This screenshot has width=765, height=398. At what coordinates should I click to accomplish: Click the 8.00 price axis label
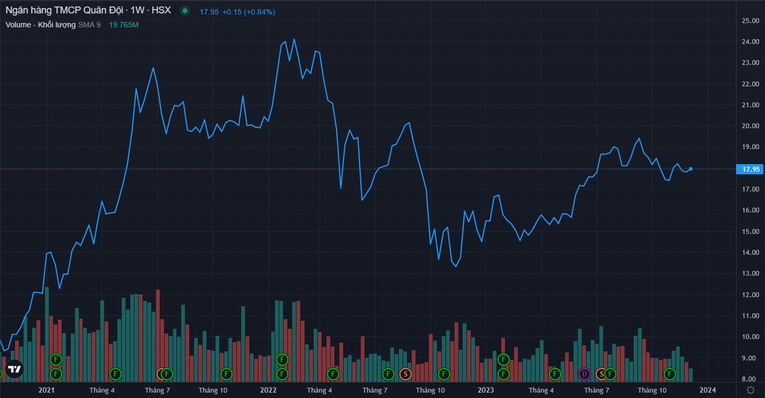750,379
